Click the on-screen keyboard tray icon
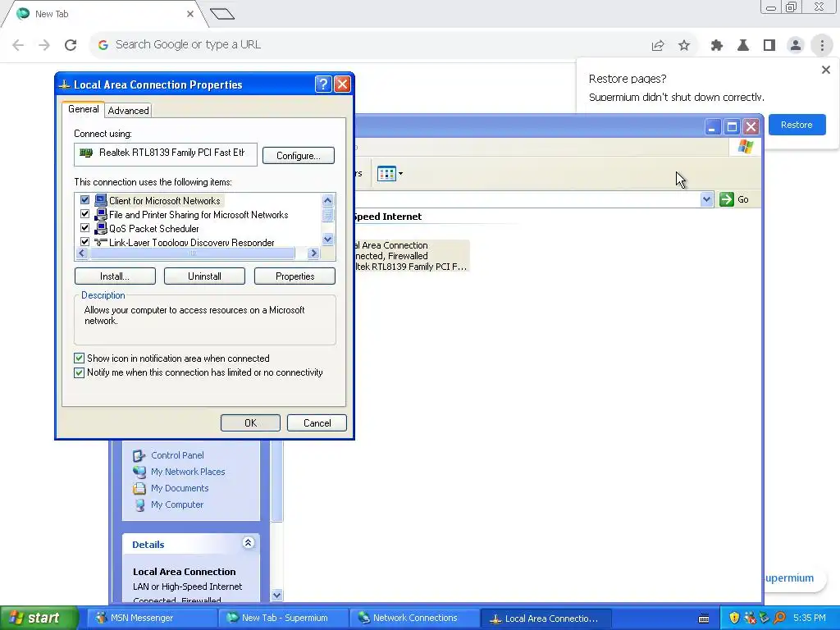840x630 pixels. (704, 619)
